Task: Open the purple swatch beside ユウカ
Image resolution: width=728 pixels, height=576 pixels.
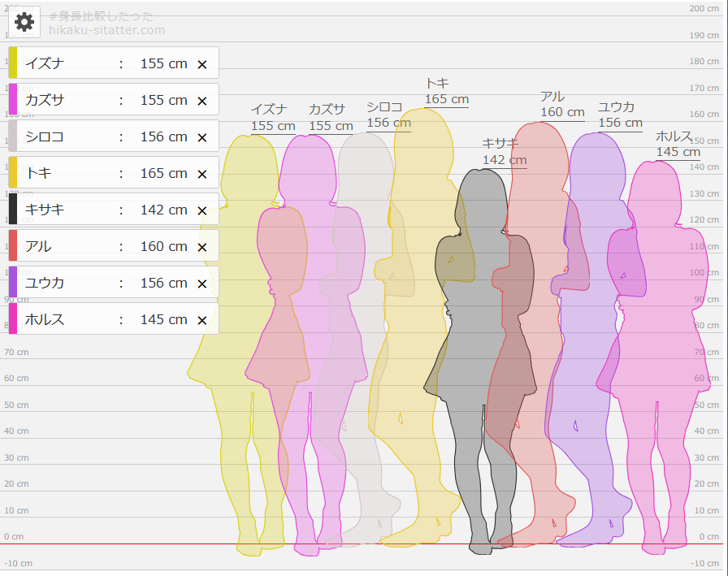Action: 13,283
